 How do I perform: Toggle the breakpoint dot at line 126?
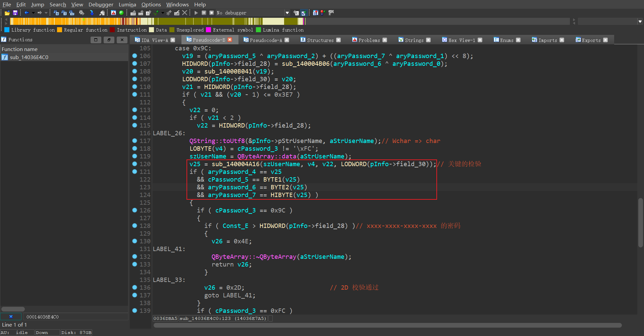point(135,210)
